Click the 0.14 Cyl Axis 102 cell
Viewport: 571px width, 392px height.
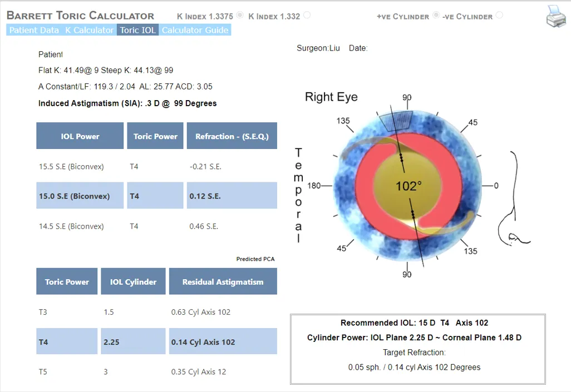coord(223,341)
